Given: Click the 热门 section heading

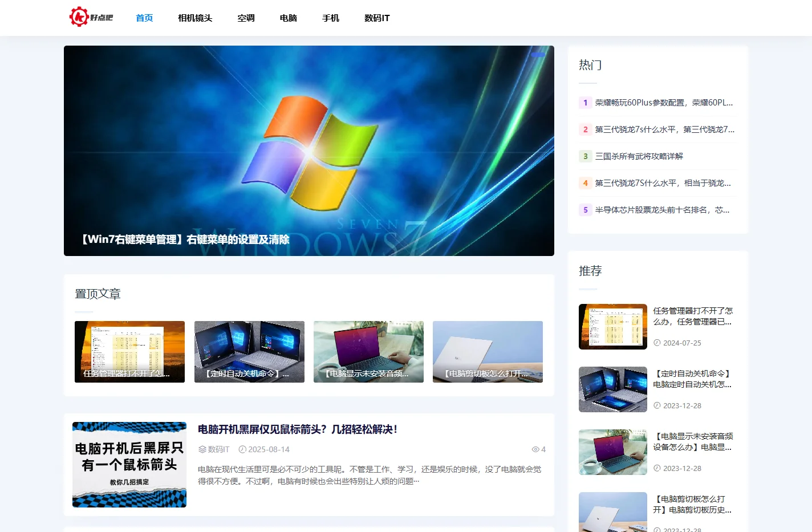Looking at the screenshot, I should (590, 65).
